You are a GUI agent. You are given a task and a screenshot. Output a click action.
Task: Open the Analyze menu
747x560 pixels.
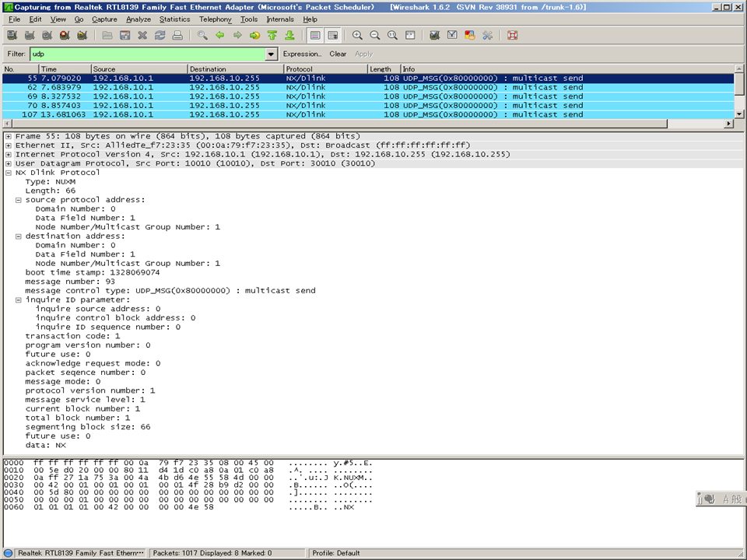pos(139,19)
